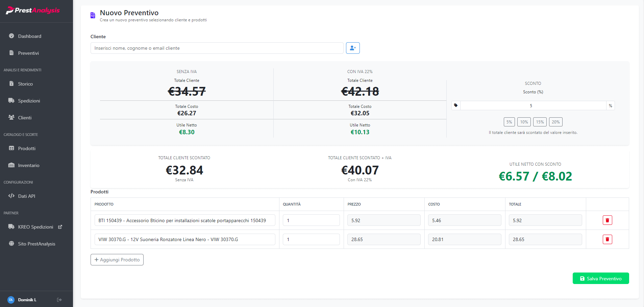Select the 10% discount preset
This screenshot has width=644, height=307.
pyautogui.click(x=524, y=122)
